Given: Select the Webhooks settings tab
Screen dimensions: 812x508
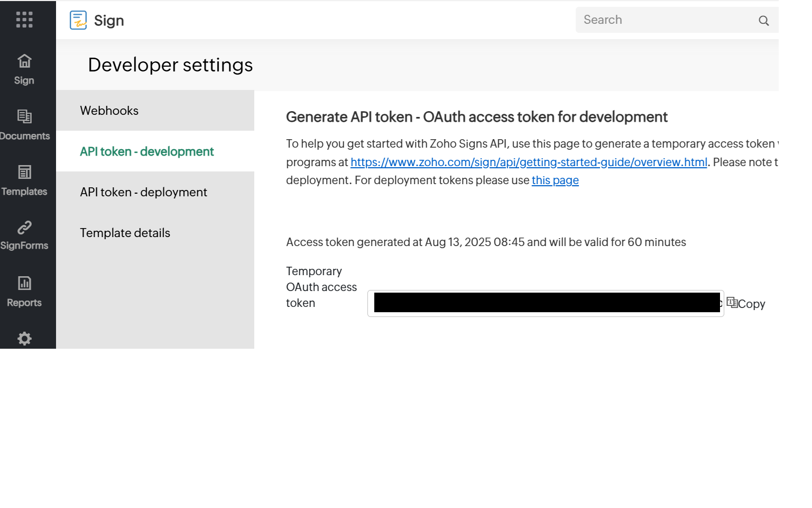Looking at the screenshot, I should click(155, 111).
